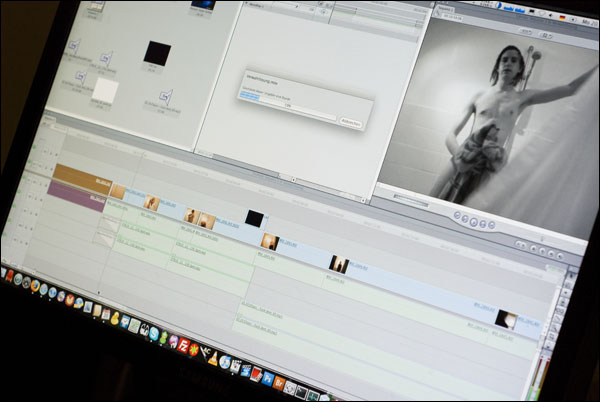Open the yellow Cyberduck icon in the Dock
The image size is (600, 402).
pyautogui.click(x=115, y=318)
